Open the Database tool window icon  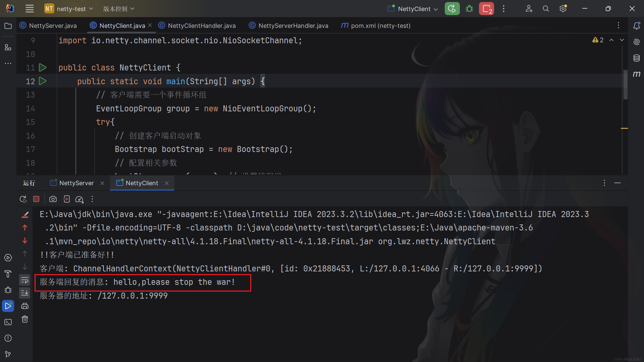point(637,58)
